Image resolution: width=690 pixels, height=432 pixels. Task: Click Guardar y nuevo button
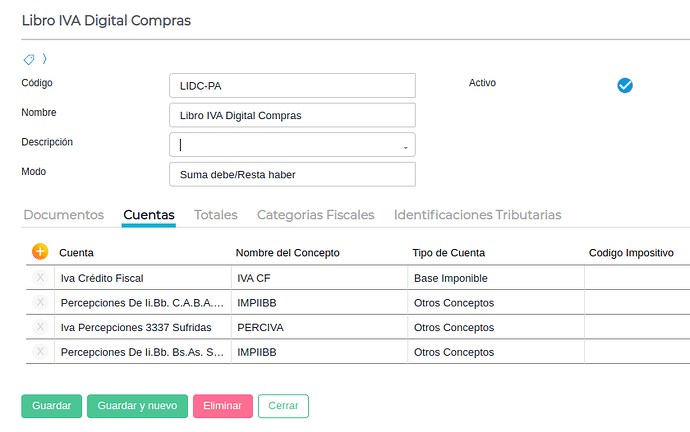click(x=137, y=406)
